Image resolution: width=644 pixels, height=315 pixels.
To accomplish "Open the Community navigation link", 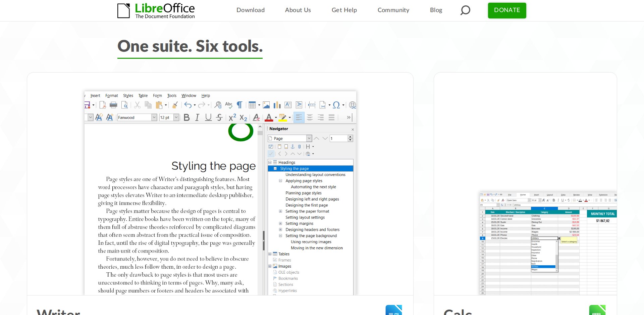I will pyautogui.click(x=393, y=10).
